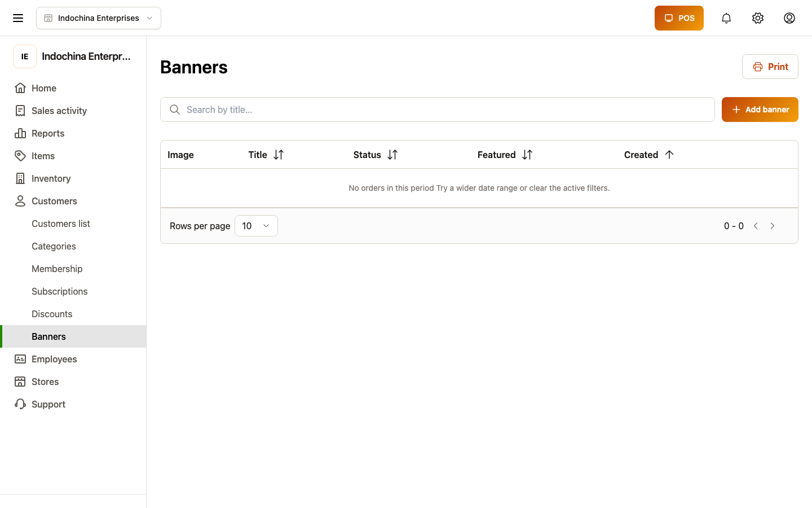Click the Indochina Enterpr... sidebar title

86,56
